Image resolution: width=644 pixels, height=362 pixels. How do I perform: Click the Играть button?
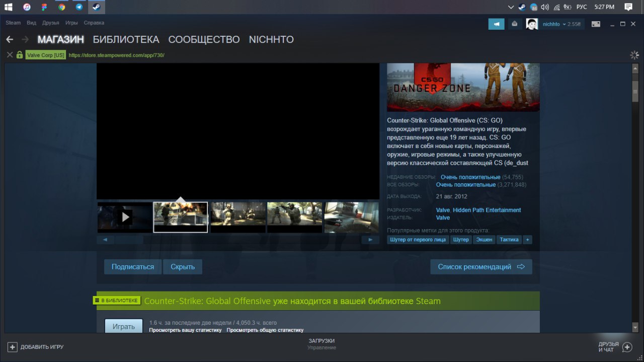point(124,326)
